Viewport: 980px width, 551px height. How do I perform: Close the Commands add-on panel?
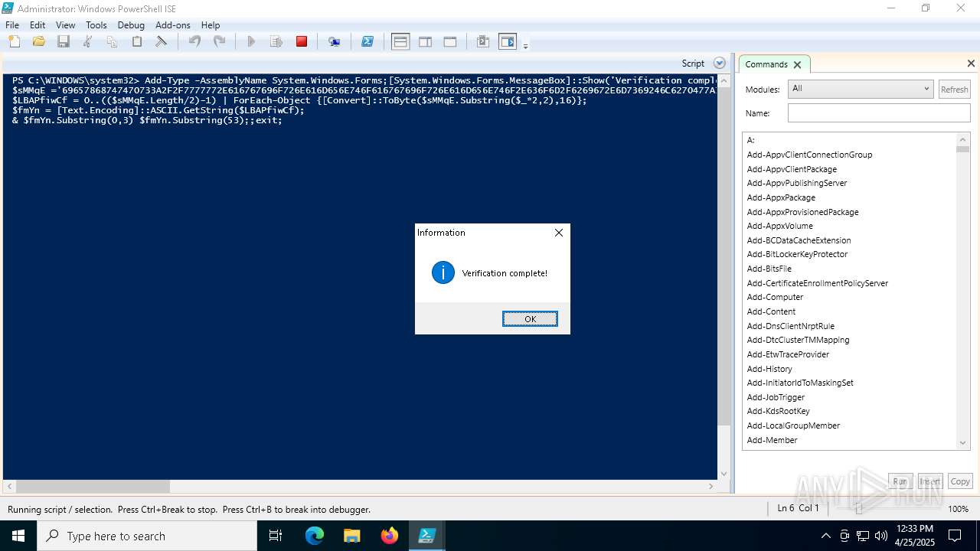(971, 64)
